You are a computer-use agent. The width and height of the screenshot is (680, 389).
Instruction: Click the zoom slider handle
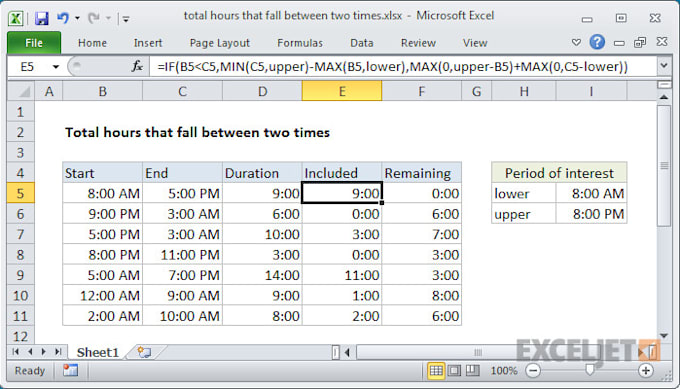point(589,370)
